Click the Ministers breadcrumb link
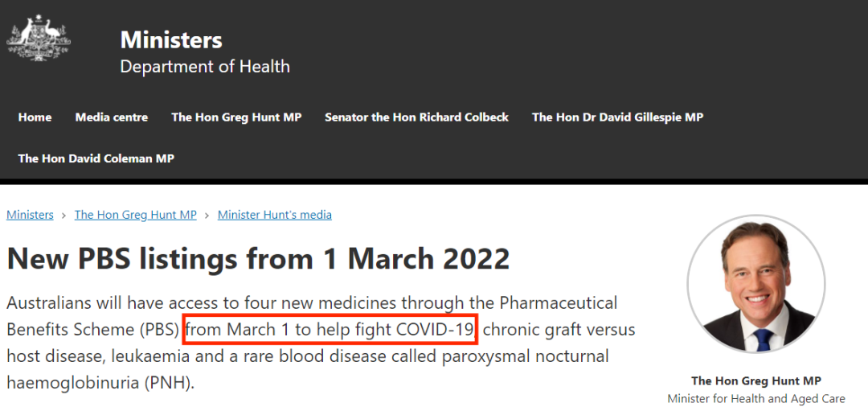The image size is (868, 407). click(x=30, y=215)
